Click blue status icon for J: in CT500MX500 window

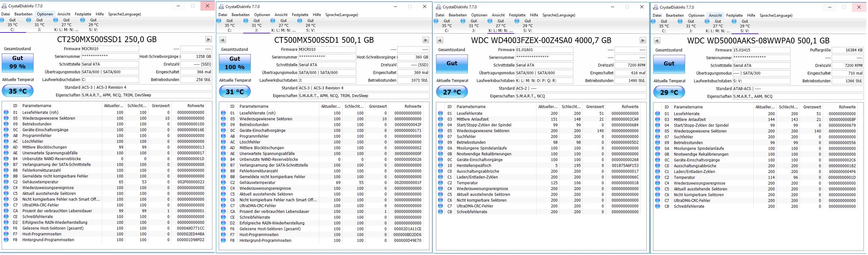[246, 21]
